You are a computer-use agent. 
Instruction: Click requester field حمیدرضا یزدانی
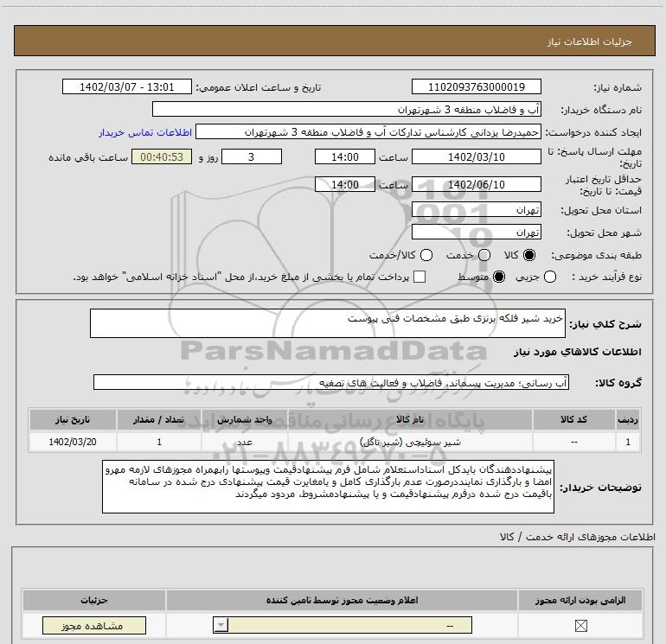(x=368, y=132)
